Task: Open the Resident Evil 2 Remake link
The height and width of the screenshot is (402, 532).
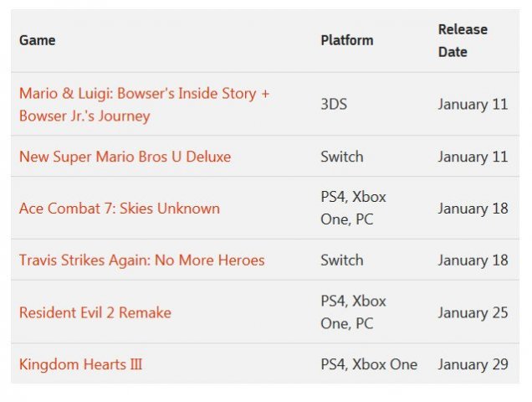Action: (x=95, y=312)
